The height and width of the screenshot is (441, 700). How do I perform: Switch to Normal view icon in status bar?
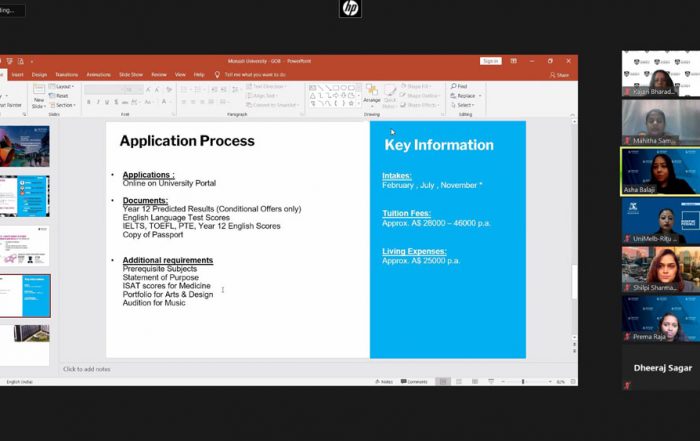click(x=443, y=382)
